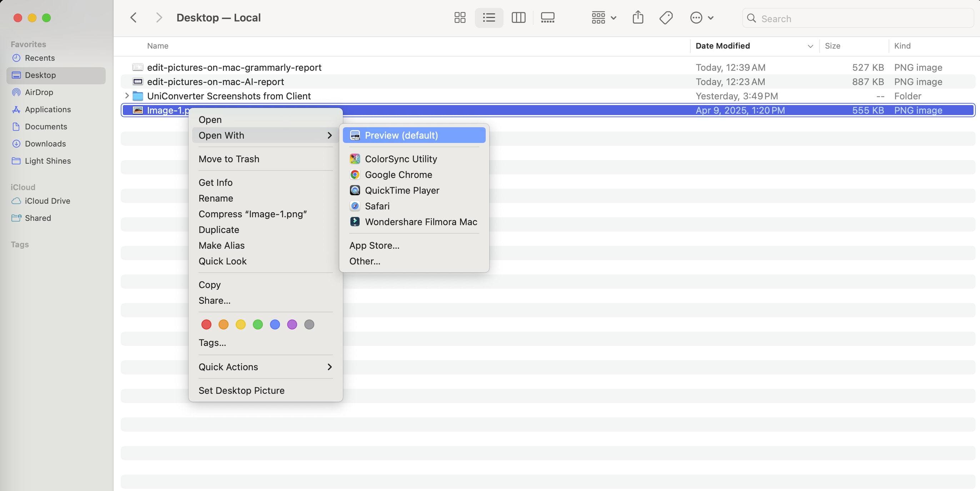
Task: Open the group-by options dropdown
Action: 603,18
